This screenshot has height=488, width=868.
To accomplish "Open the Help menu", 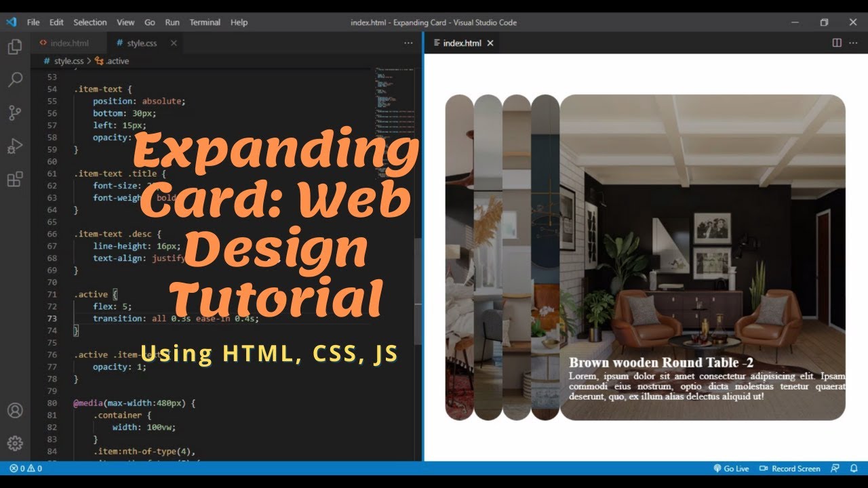I will point(239,22).
